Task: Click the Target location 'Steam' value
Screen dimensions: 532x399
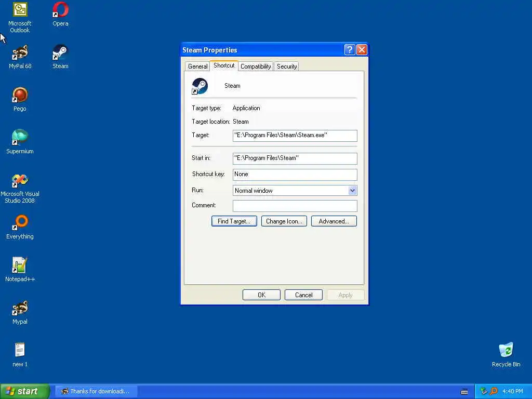Action: pos(241,122)
